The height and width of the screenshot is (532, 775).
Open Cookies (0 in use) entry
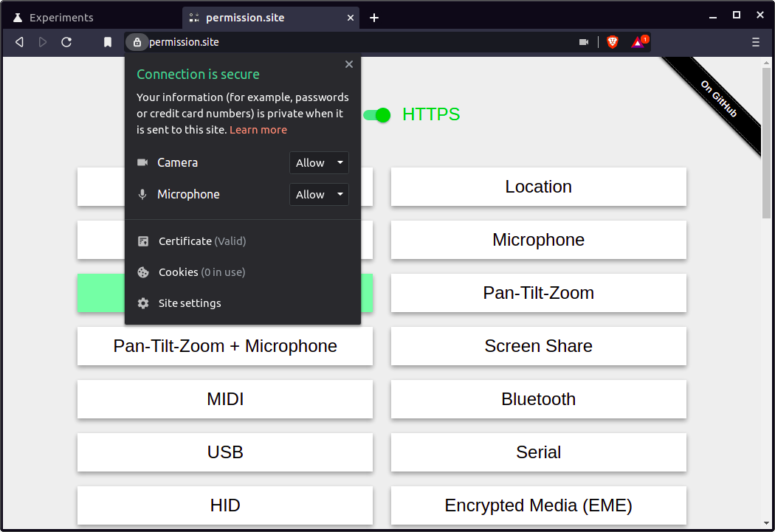pos(201,272)
